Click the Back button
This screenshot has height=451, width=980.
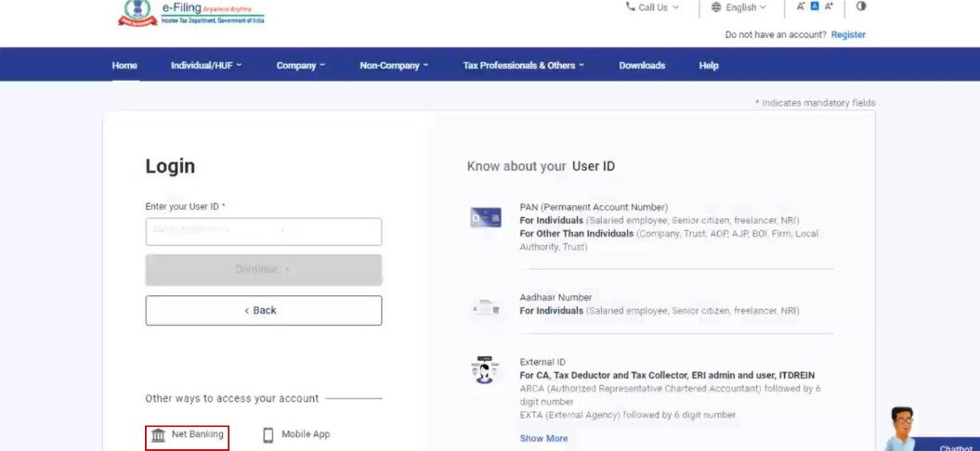[x=264, y=311]
